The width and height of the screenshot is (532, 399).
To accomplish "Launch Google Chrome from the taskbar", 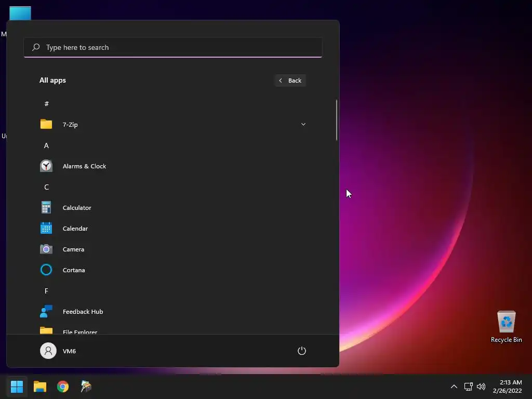I will pyautogui.click(x=63, y=387).
